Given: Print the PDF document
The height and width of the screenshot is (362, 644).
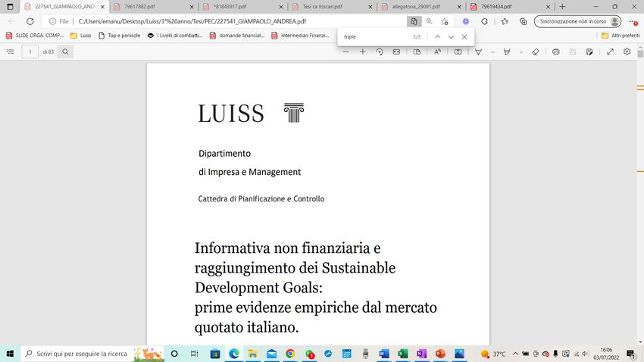Looking at the screenshot, I should coord(555,51).
